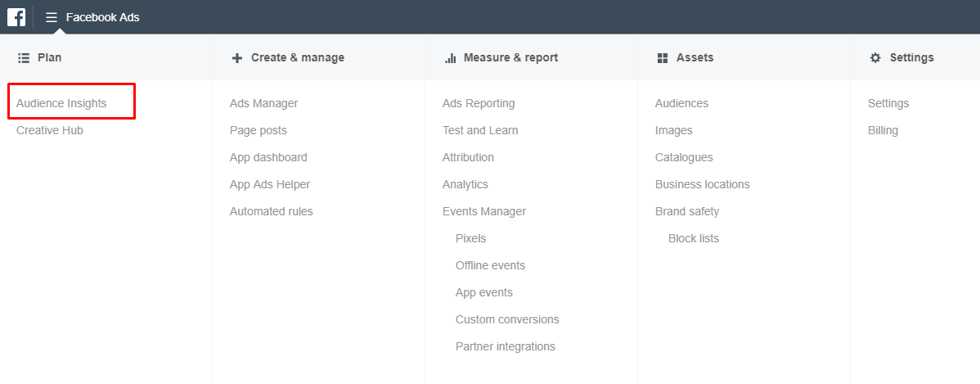The image size is (980, 384).
Task: Open Events Manager
Action: tap(484, 212)
